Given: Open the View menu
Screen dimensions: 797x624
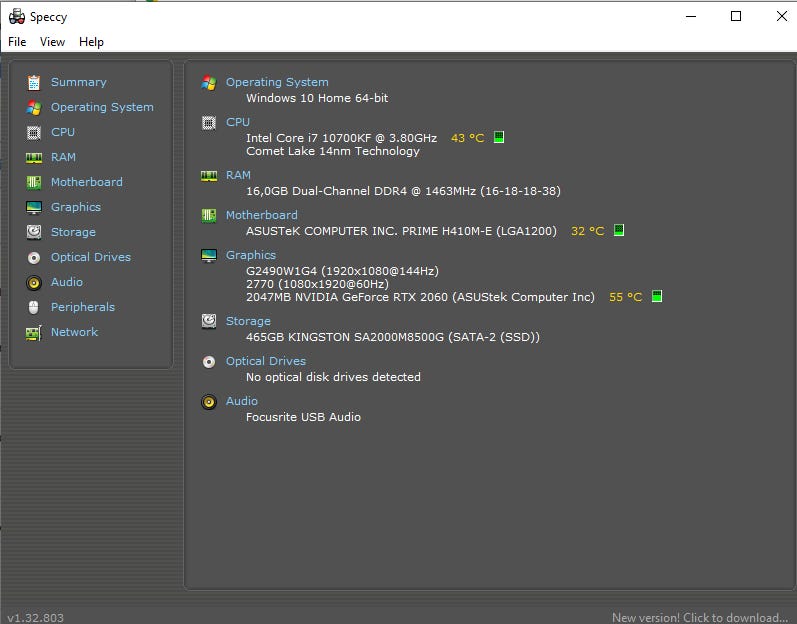Looking at the screenshot, I should [x=52, y=42].
